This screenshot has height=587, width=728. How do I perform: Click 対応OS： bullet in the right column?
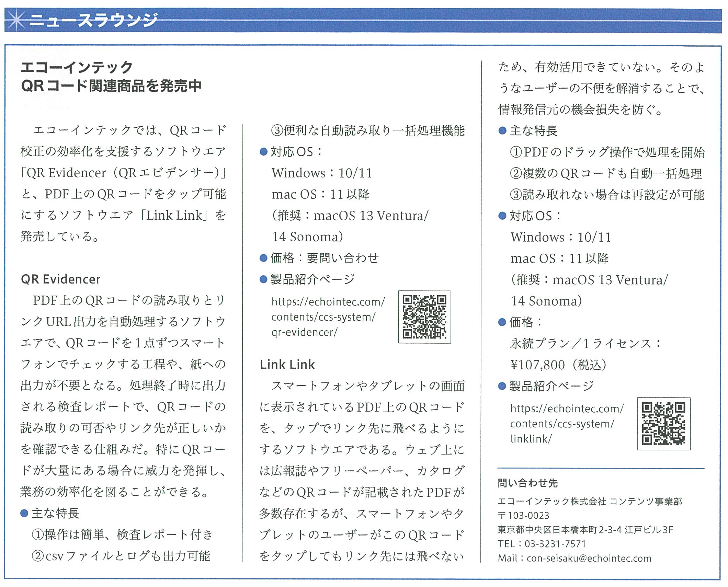click(530, 216)
